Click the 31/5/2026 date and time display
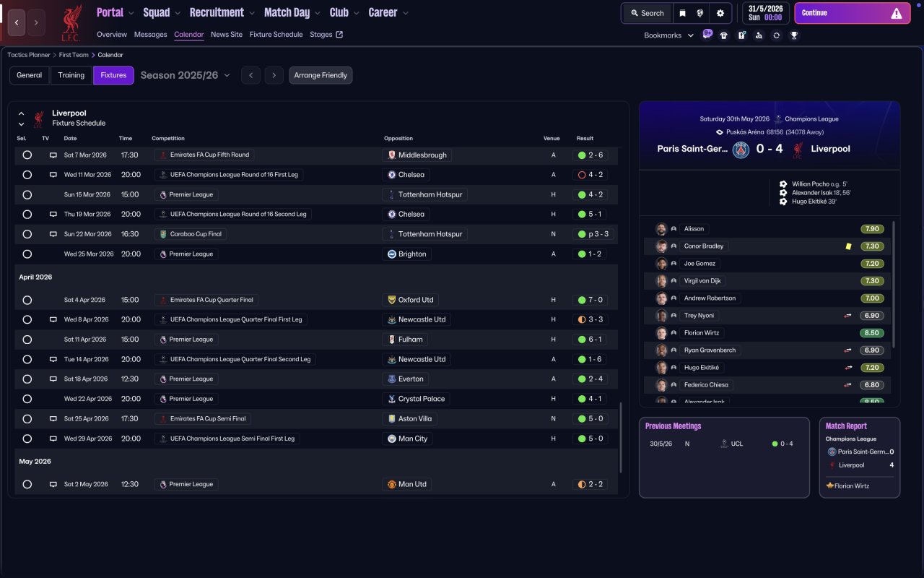924x578 pixels. [x=765, y=13]
